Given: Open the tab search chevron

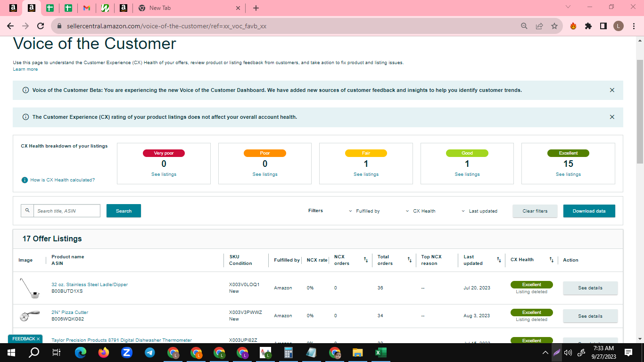Looking at the screenshot, I should [x=568, y=7].
